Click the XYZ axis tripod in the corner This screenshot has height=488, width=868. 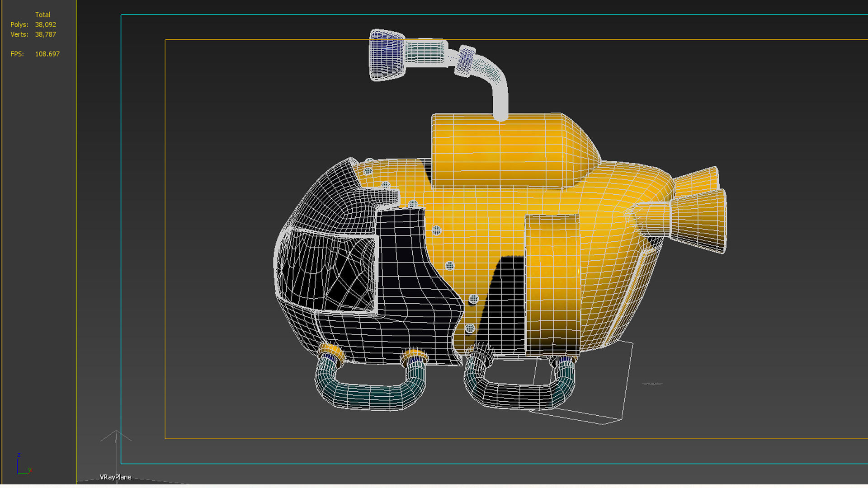pyautogui.click(x=22, y=465)
